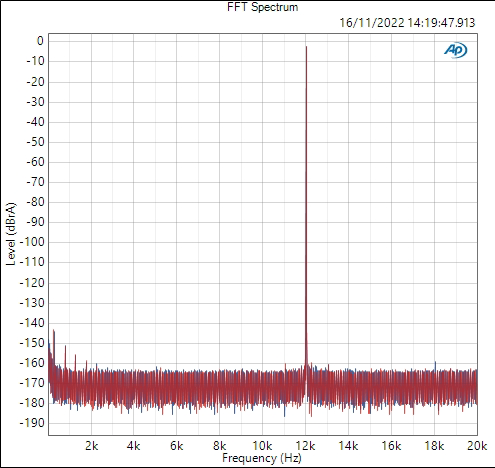This screenshot has height=468, width=495.
Task: Click the 20k tick label on frequency axis
Action: [x=477, y=446]
